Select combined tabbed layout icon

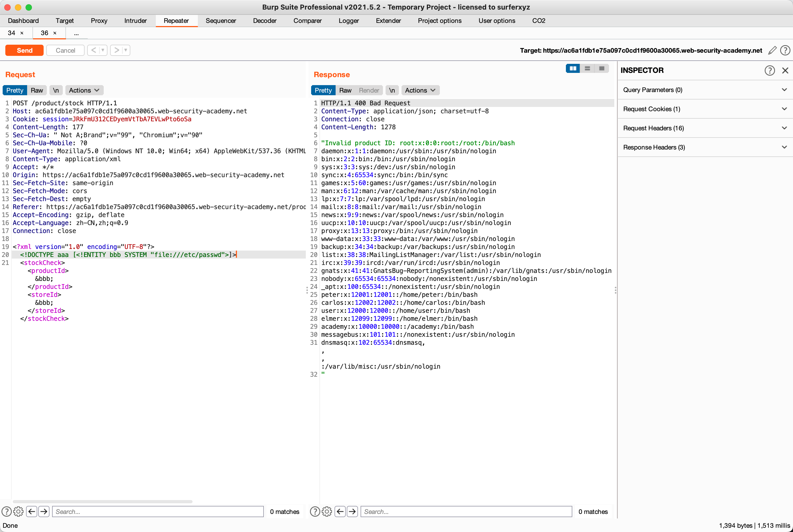click(601, 69)
